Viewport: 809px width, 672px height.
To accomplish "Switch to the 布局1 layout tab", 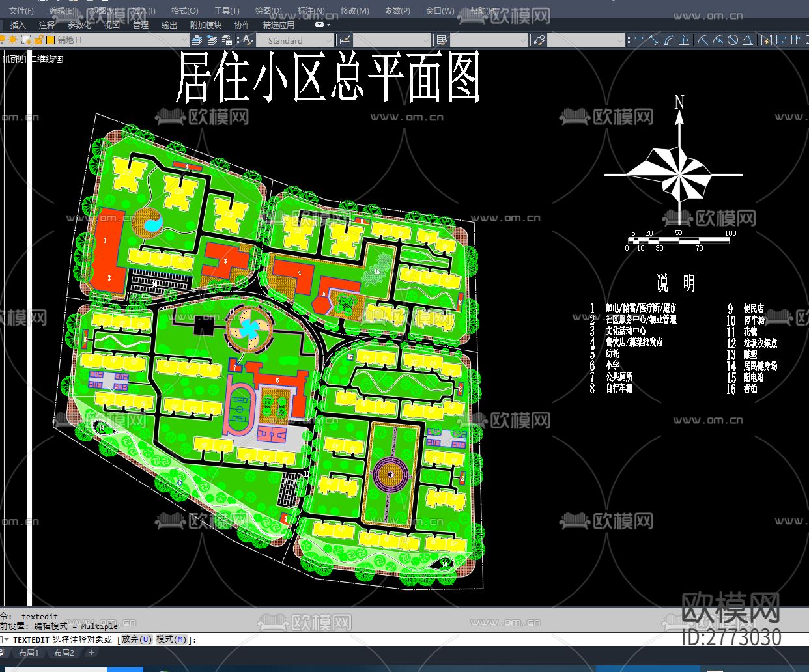I will coord(29,652).
